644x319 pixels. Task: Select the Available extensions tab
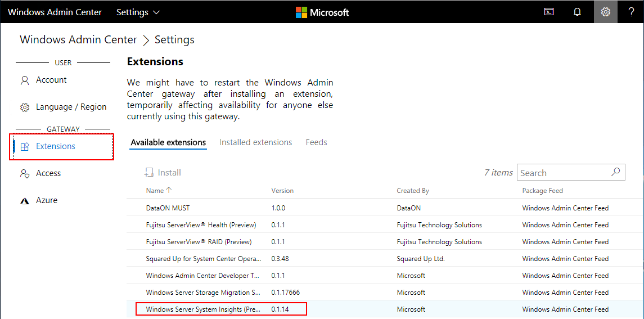tap(168, 142)
